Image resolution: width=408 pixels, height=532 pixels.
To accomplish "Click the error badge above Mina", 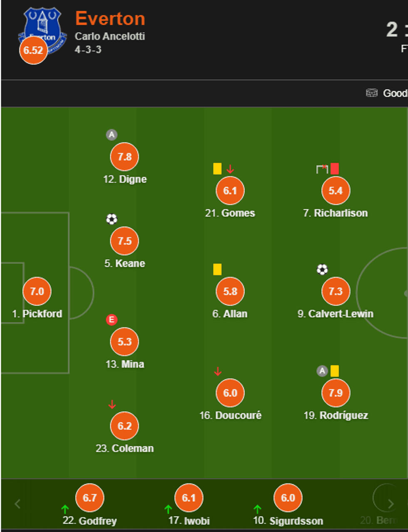I will pyautogui.click(x=111, y=320).
